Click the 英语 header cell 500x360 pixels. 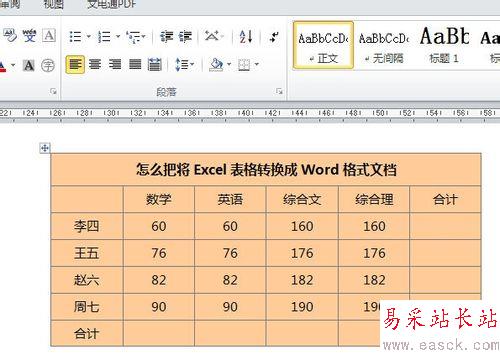[230, 199]
